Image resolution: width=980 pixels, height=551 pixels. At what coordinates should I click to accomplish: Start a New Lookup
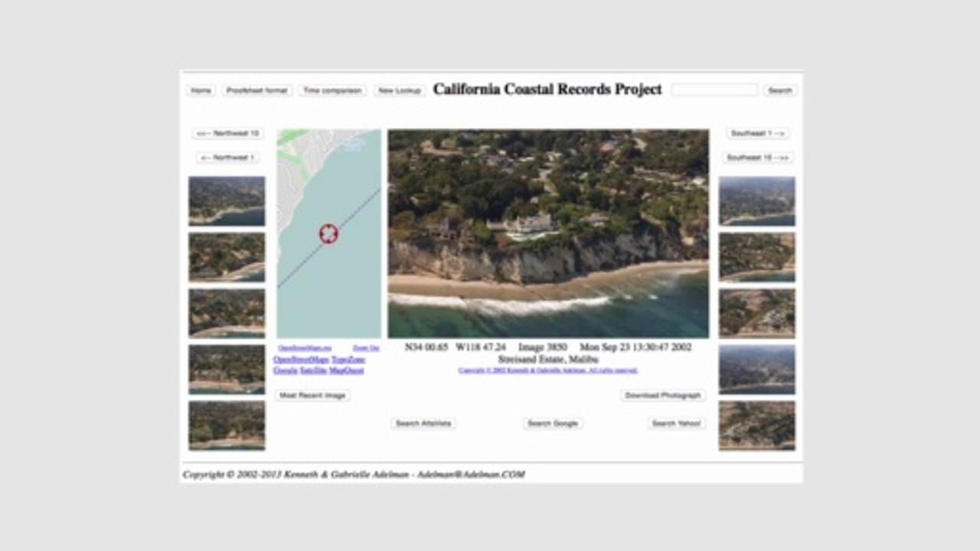coord(400,90)
